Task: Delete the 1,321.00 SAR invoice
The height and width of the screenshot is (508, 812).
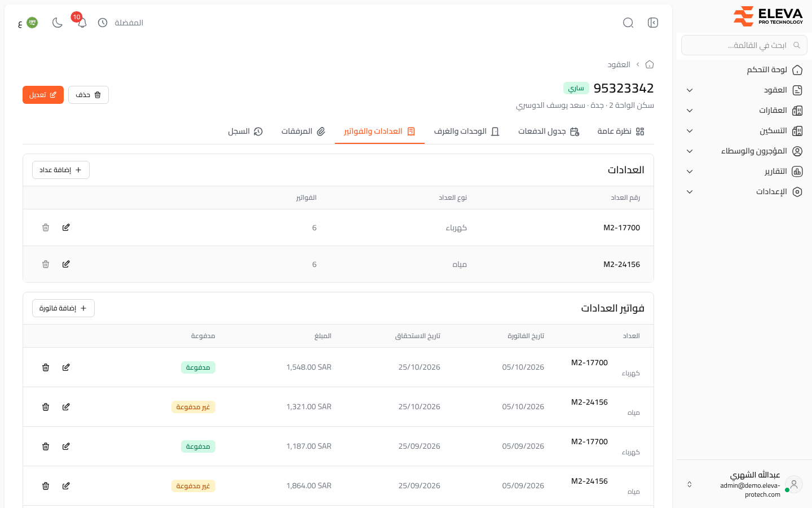Action: (46, 407)
